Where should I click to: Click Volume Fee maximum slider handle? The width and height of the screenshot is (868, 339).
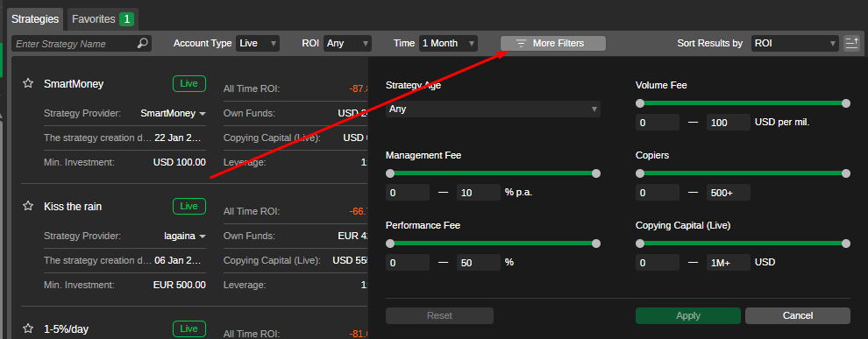pyautogui.click(x=845, y=103)
